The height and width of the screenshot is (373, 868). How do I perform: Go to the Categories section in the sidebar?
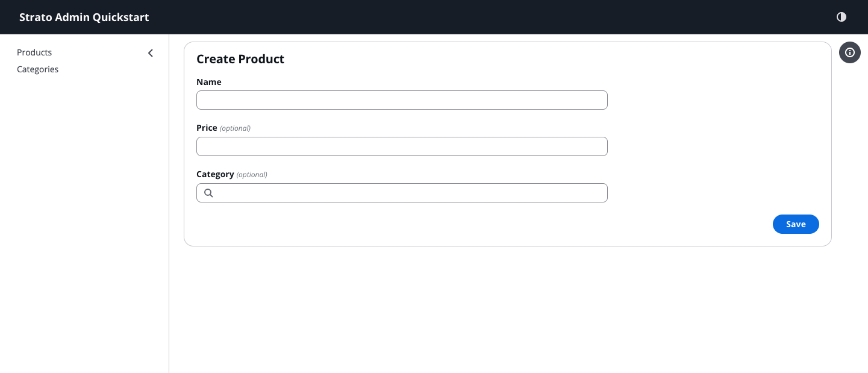pos(37,69)
